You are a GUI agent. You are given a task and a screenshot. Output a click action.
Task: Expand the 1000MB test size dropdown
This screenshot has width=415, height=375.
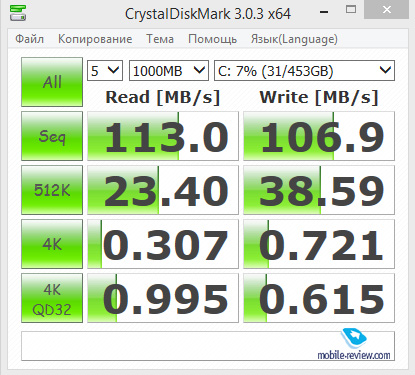[169, 71]
